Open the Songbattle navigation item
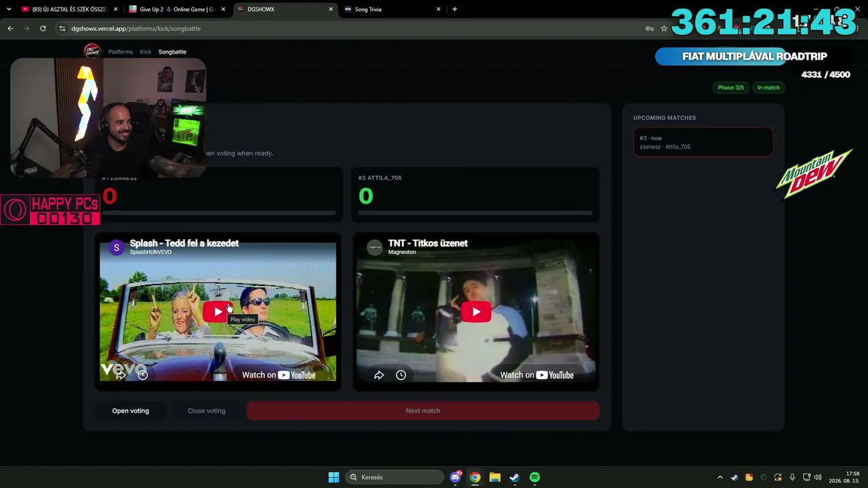This screenshot has height=488, width=868. coord(172,52)
